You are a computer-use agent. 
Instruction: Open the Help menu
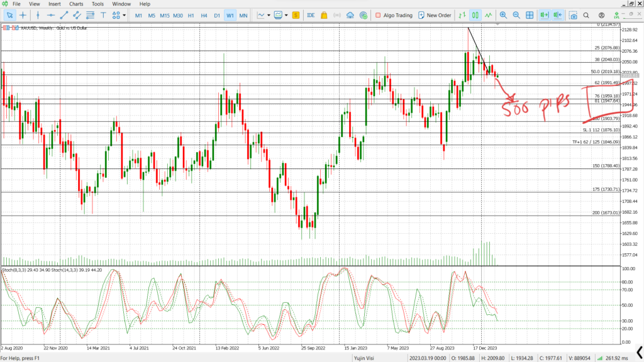tap(145, 4)
